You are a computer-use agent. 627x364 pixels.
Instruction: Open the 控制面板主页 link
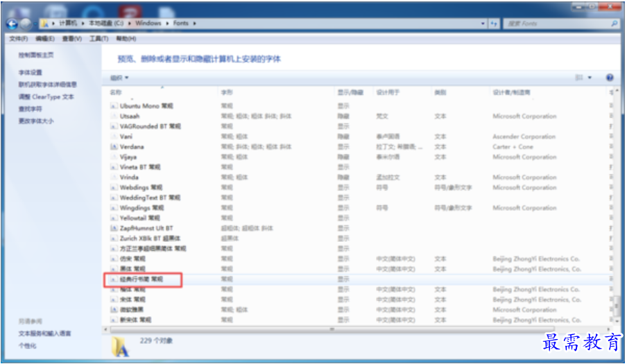(36, 55)
